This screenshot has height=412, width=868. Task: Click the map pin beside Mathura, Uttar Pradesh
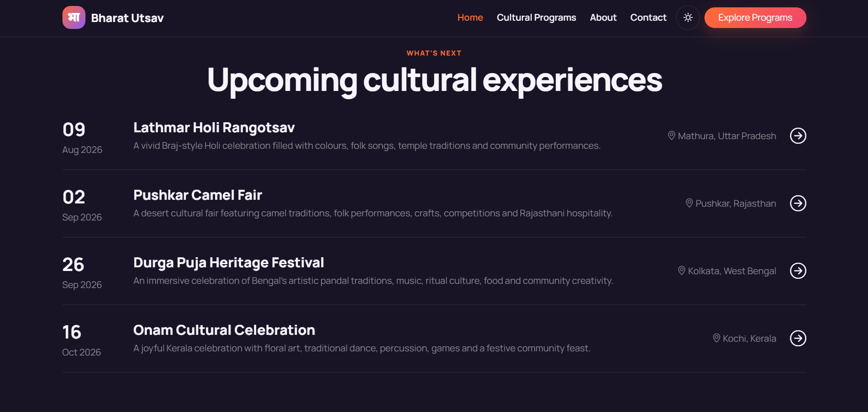tap(671, 135)
